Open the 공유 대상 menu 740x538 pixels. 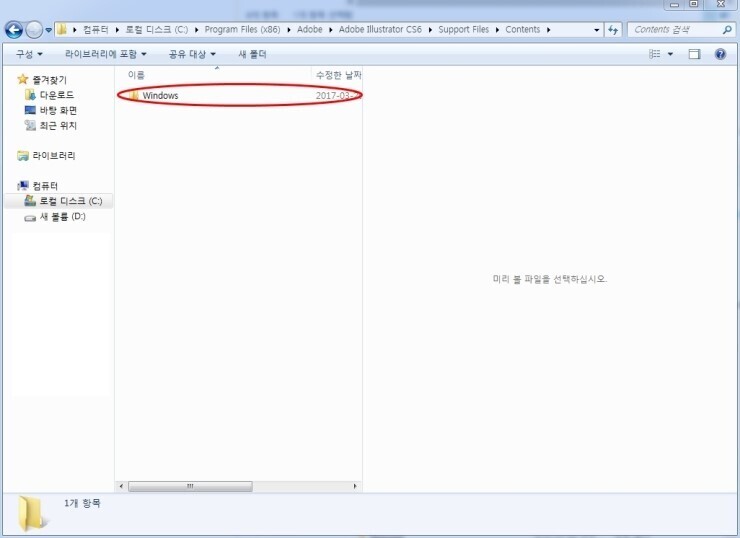coord(192,54)
